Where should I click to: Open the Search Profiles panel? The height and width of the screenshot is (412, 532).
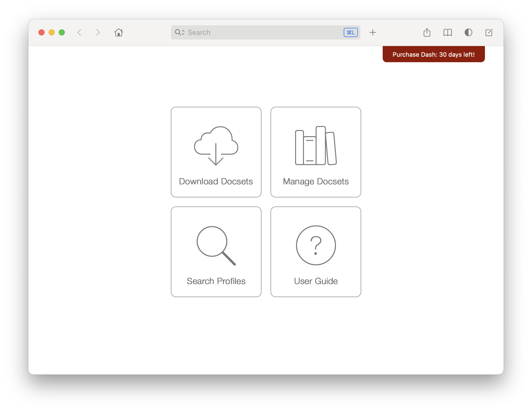tap(216, 252)
